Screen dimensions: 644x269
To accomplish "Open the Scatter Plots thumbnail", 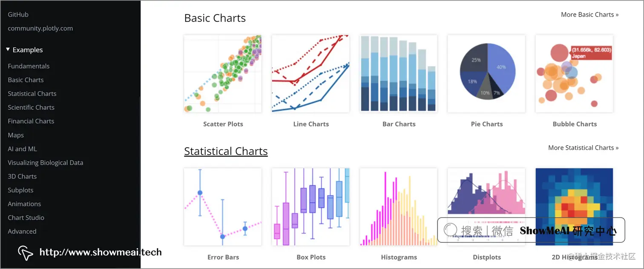I will pyautogui.click(x=223, y=74).
